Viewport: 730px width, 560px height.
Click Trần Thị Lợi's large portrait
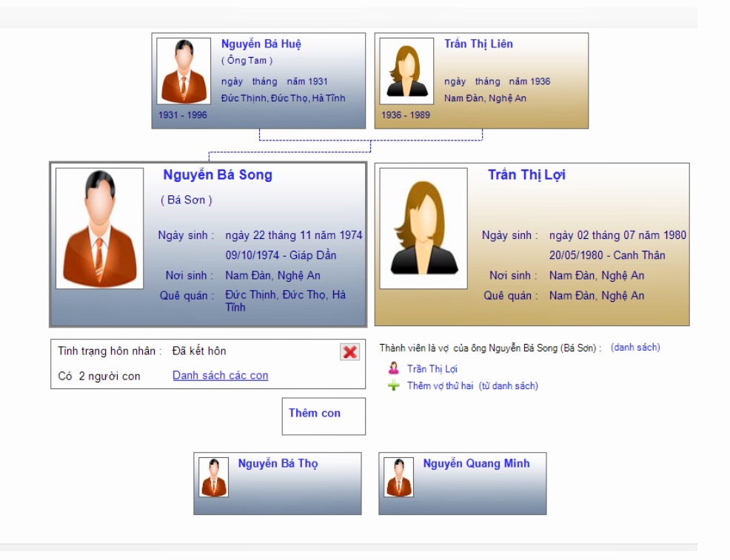point(423,229)
